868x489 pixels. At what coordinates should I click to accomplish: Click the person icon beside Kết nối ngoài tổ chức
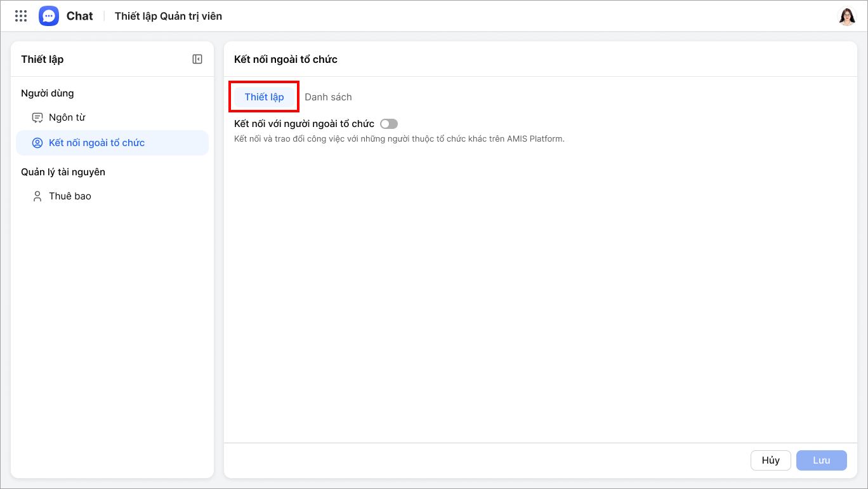tap(37, 143)
